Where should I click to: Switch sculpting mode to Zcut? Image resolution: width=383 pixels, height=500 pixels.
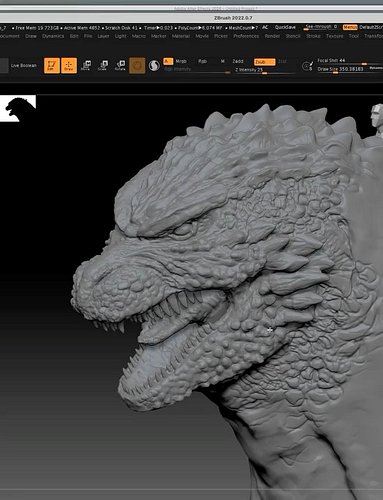[282, 62]
